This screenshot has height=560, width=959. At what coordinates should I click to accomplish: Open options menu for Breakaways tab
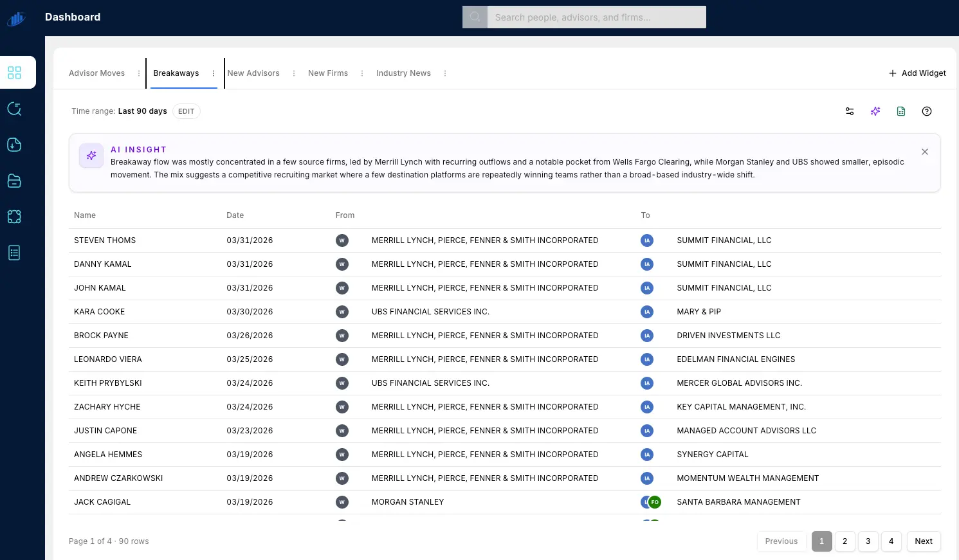click(214, 73)
